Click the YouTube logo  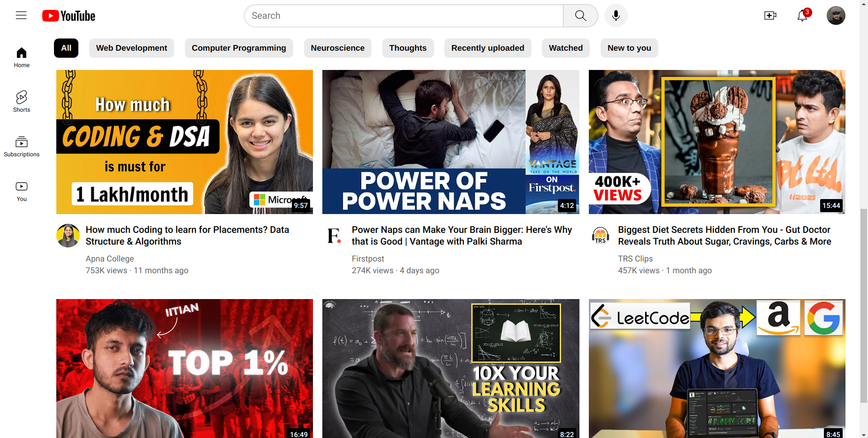tap(69, 16)
